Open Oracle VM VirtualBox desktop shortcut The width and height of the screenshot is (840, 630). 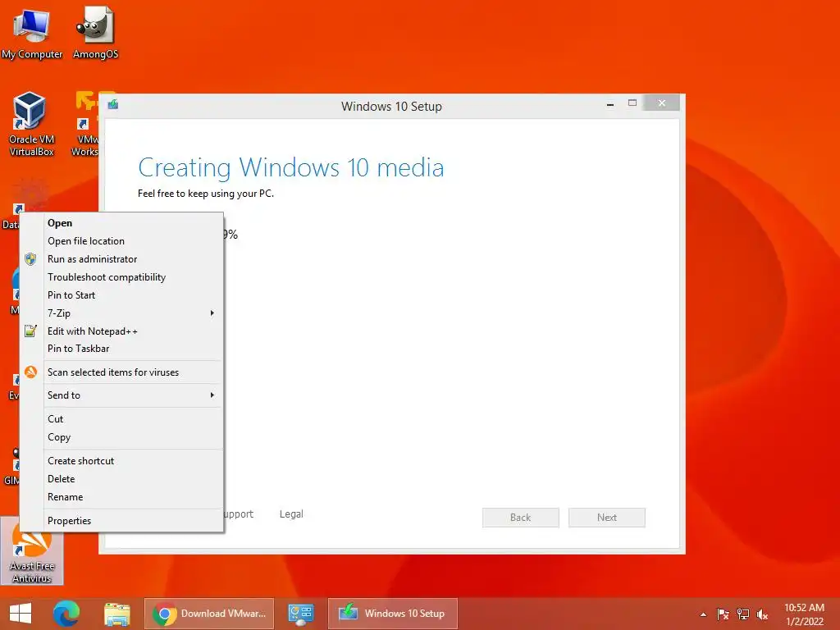[x=31, y=125]
